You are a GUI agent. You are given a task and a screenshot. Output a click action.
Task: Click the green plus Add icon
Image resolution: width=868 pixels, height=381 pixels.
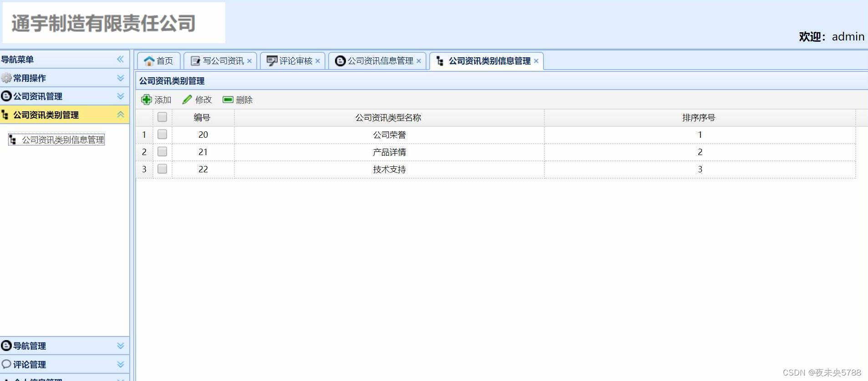tap(146, 100)
